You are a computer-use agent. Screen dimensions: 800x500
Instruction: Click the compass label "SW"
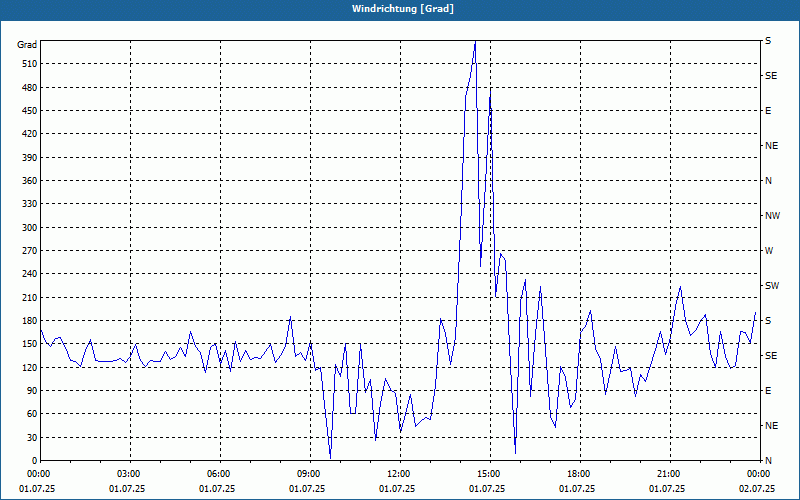point(772,286)
